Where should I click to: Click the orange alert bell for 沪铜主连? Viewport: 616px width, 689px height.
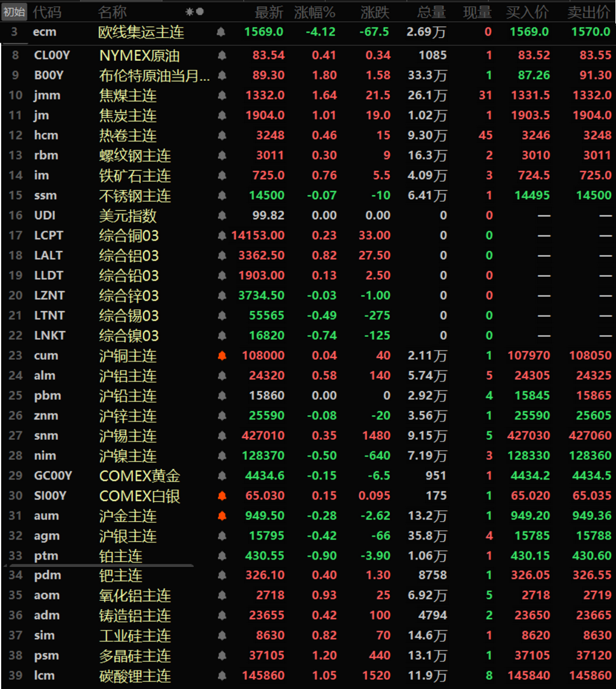(x=223, y=356)
